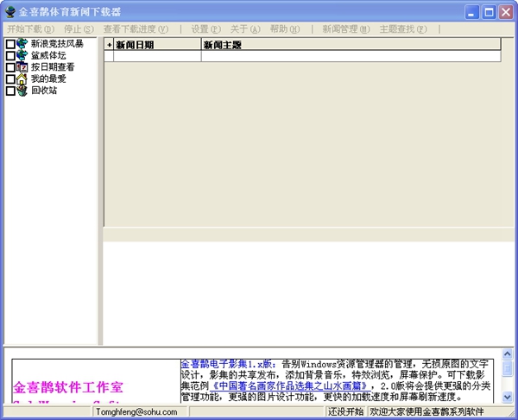The image size is (518, 420).
Task: Expand the plus column in news table header
Action: pyautogui.click(x=109, y=44)
